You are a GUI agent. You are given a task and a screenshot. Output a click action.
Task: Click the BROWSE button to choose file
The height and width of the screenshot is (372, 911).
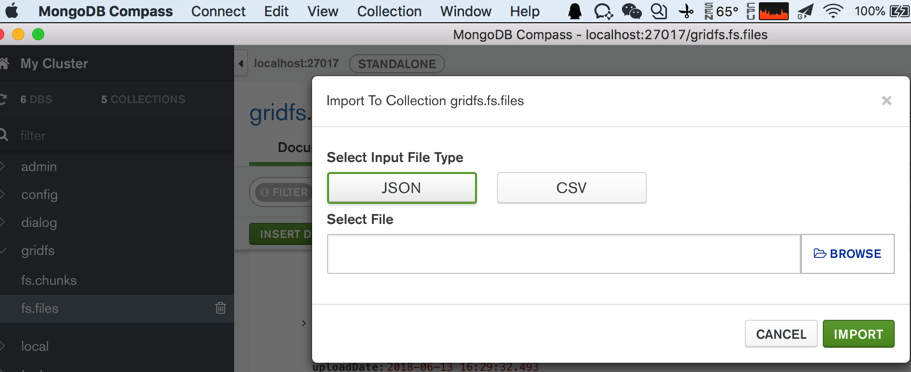click(848, 253)
